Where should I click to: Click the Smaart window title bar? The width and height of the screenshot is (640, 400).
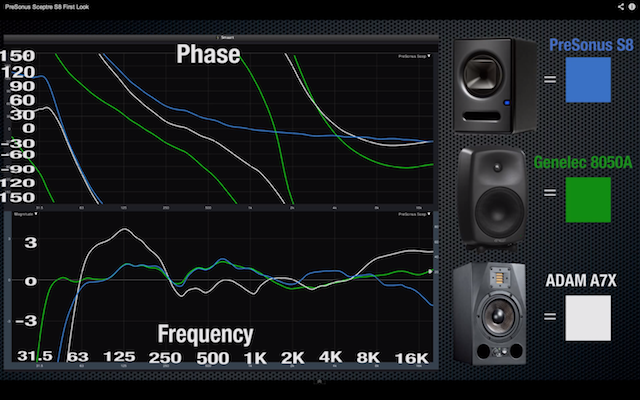[221, 38]
